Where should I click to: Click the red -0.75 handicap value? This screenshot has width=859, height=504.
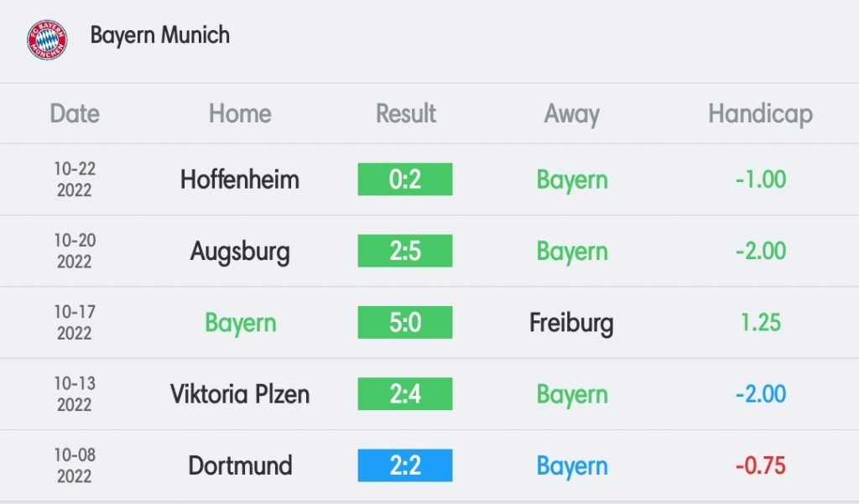[760, 465]
